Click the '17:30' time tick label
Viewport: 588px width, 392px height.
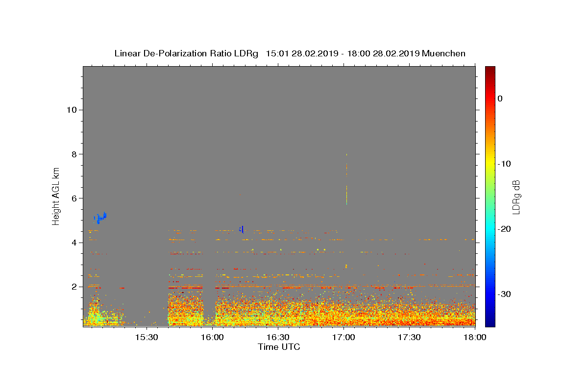click(409, 338)
